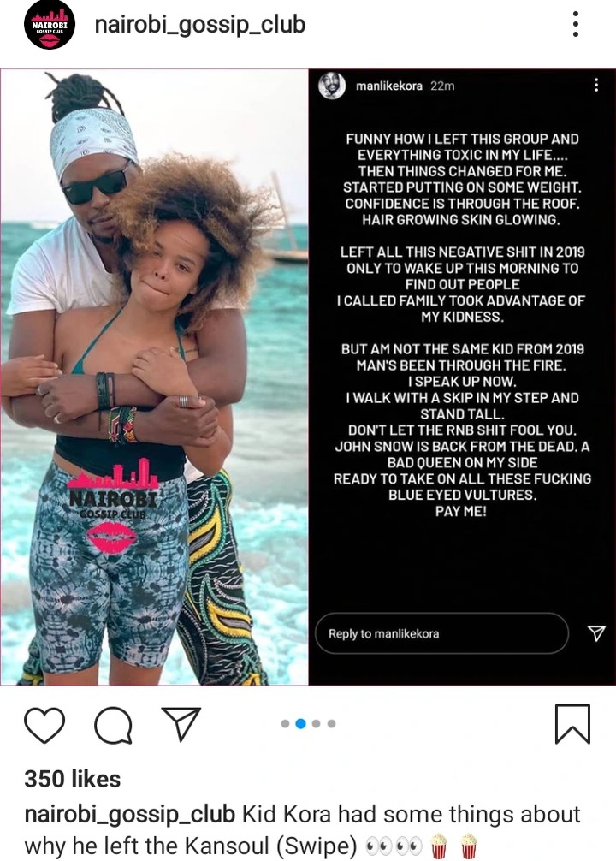Tap the manlikekora story username
616x861 pixels.
point(388,86)
